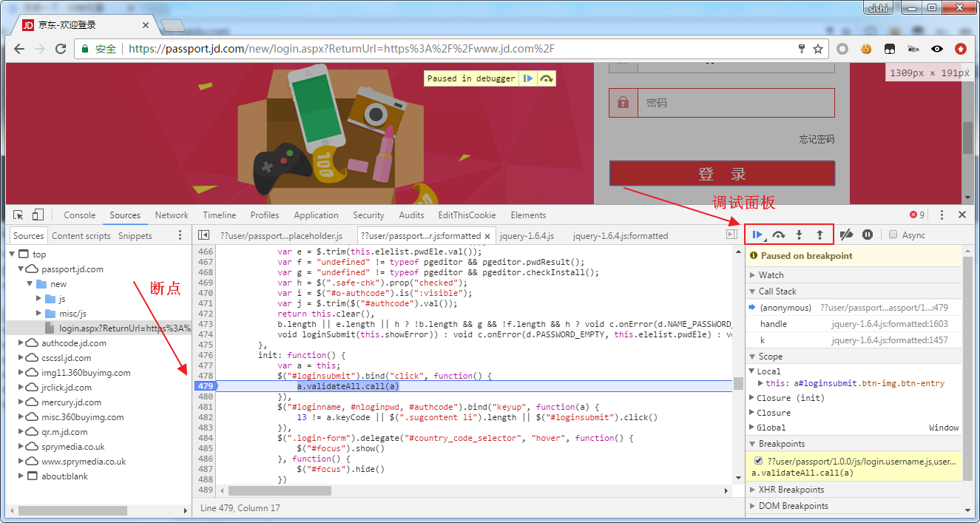Collapse the Local scope group
The image size is (980, 523).
(752, 371)
